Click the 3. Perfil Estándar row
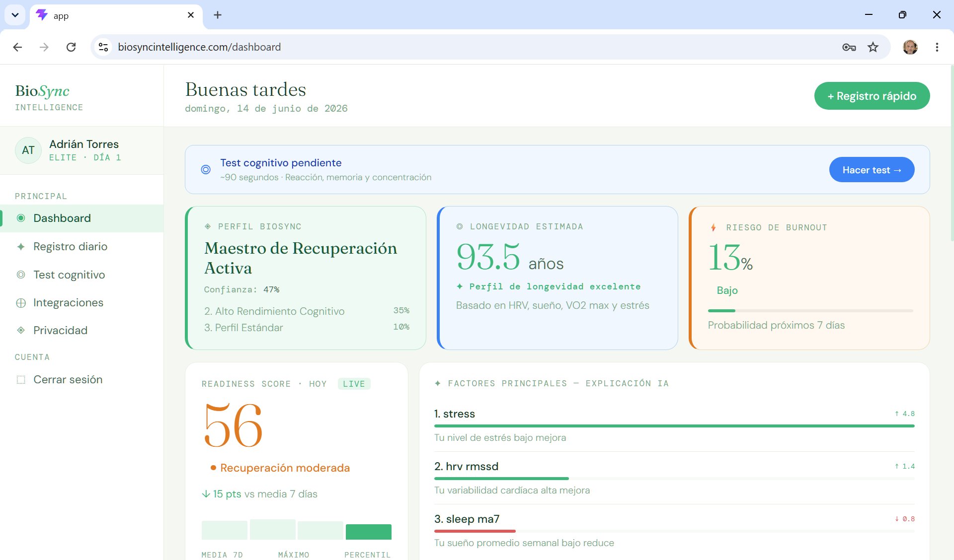 [x=307, y=328]
